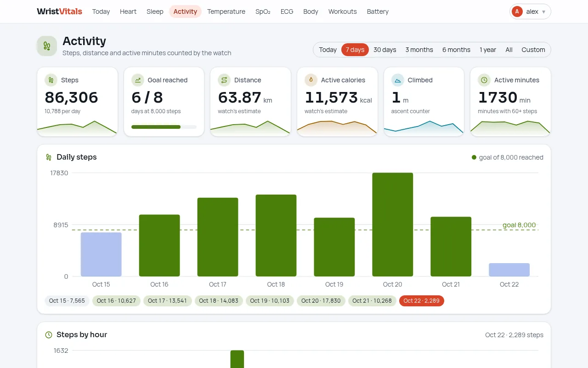588x368 pixels.
Task: Click 'Oct 22 · 2,289 steps' label
Action: coord(514,335)
